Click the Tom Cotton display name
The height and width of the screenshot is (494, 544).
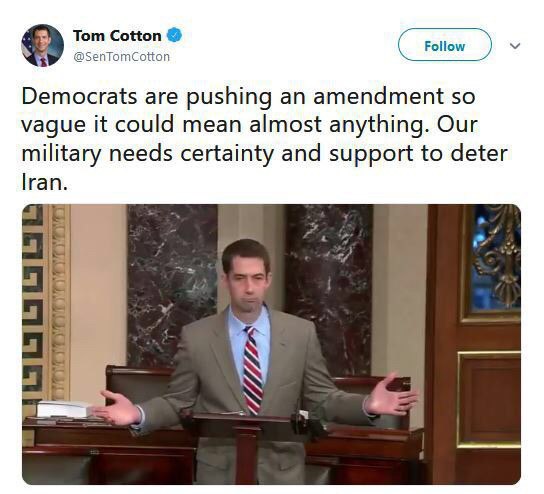pos(117,36)
